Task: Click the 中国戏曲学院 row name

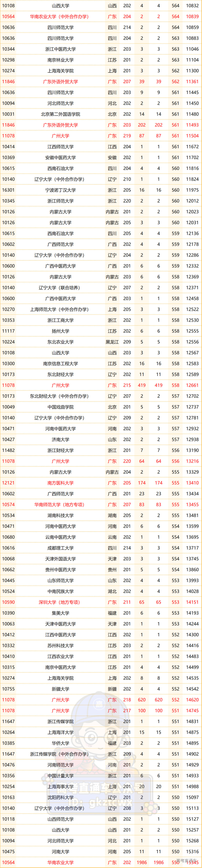Action: (x=60, y=407)
